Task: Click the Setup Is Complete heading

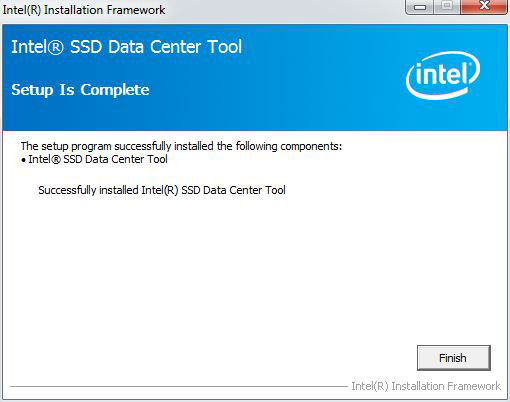Action: click(80, 90)
